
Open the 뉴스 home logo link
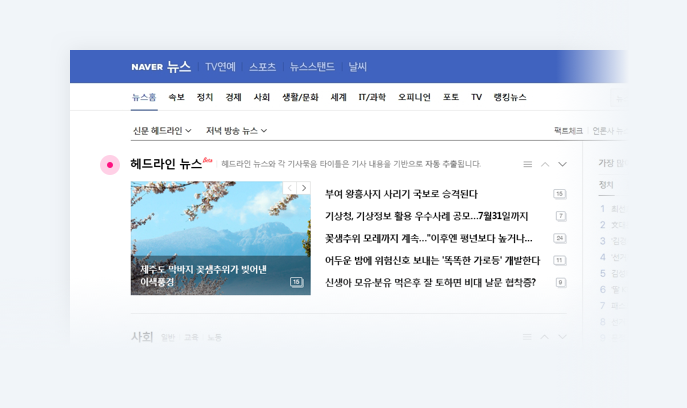[x=179, y=67]
